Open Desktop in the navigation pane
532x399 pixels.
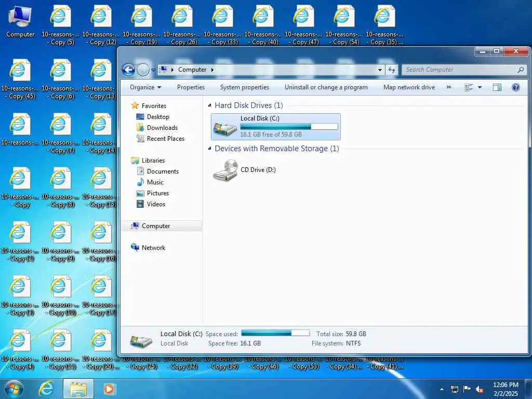[x=153, y=117]
